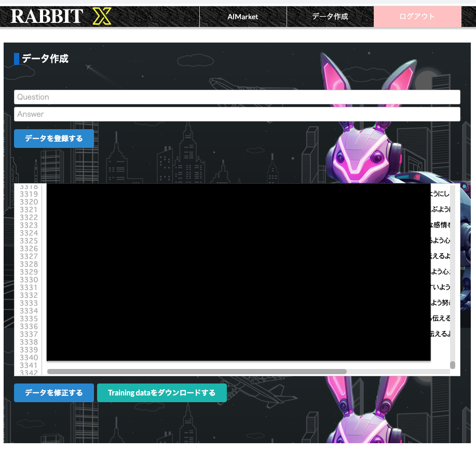The image size is (476, 452).
Task: Select line number 3330 in the gutter
Action: coord(29,280)
